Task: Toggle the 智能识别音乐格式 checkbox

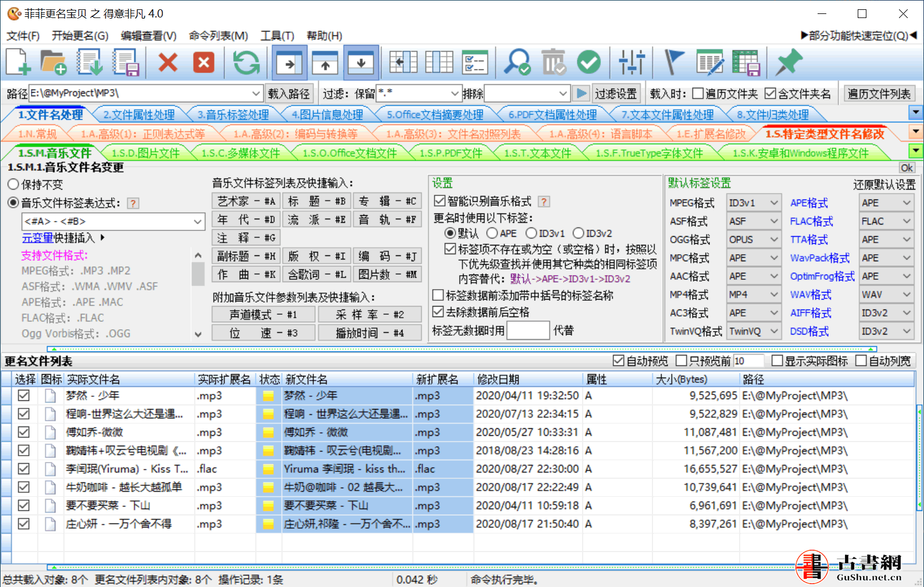Action: click(x=440, y=201)
